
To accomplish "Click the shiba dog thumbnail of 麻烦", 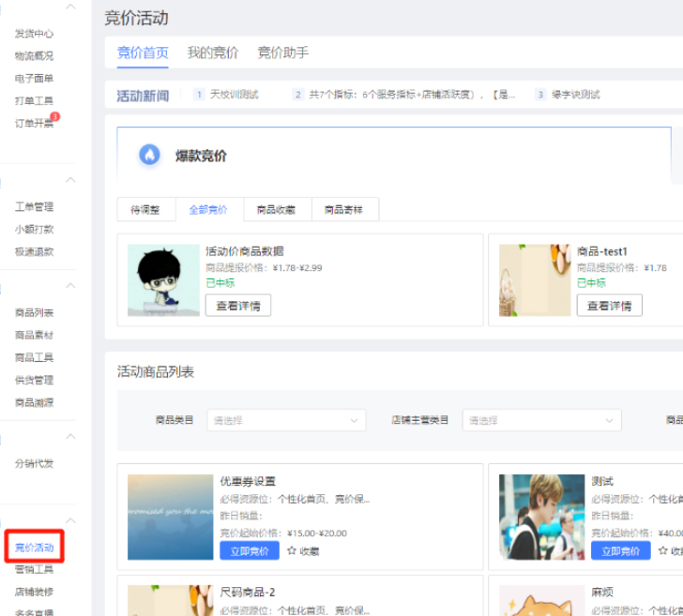I will tap(542, 600).
